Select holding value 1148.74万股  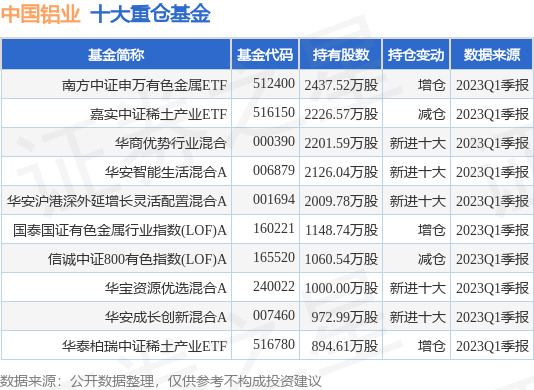coord(341,230)
